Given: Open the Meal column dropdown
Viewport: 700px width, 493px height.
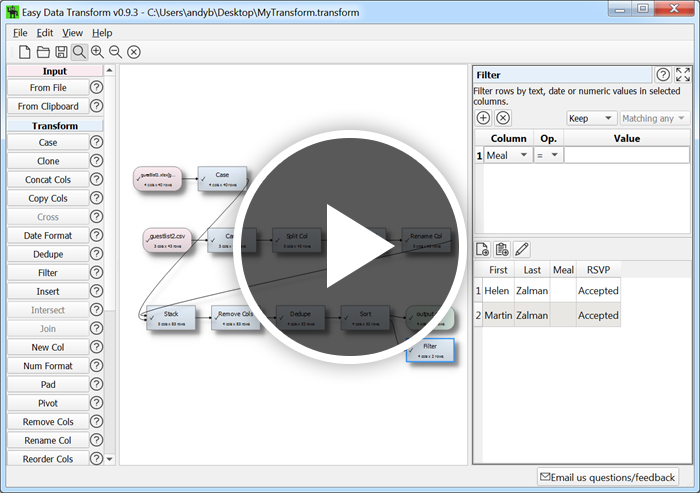Looking at the screenshot, I should [x=508, y=155].
